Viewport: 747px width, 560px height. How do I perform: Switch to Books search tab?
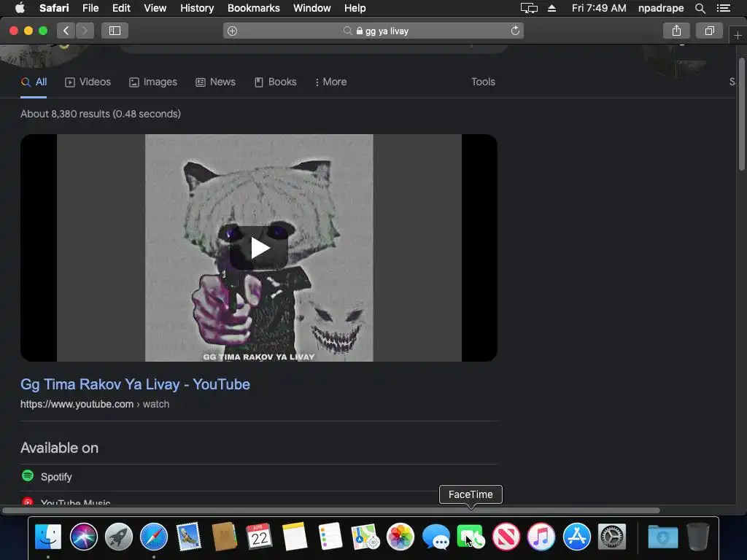click(275, 82)
